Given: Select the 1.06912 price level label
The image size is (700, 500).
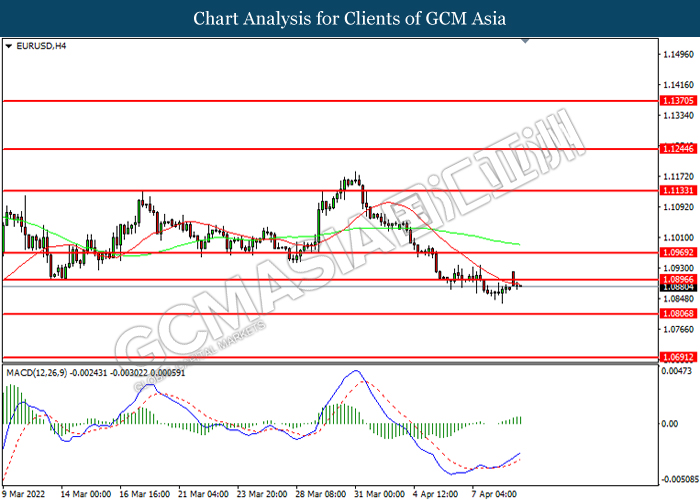Looking at the screenshot, I should point(678,357).
